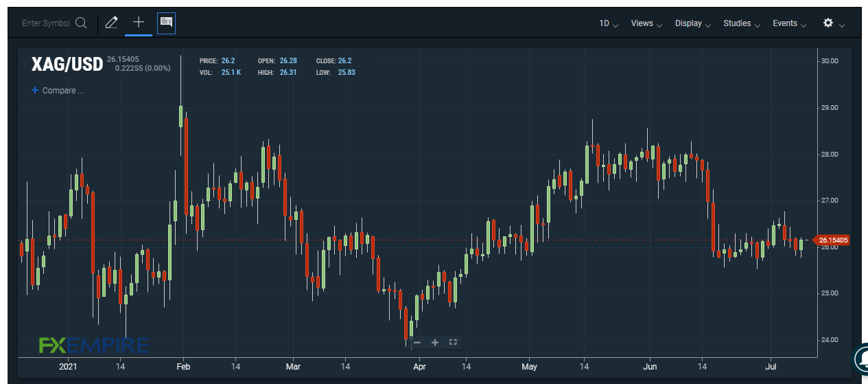Screen dimensions: 868x384
Task: Click the Apr date axis label
Action: [419, 367]
